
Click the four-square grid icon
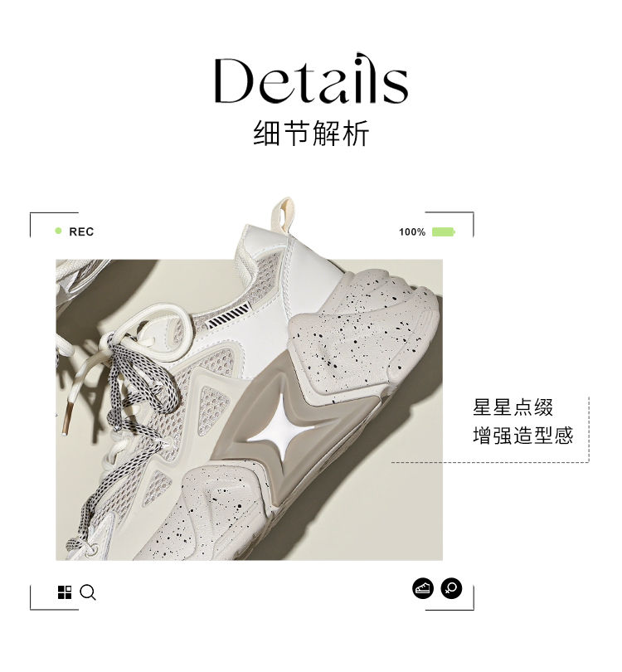pyautogui.click(x=65, y=592)
